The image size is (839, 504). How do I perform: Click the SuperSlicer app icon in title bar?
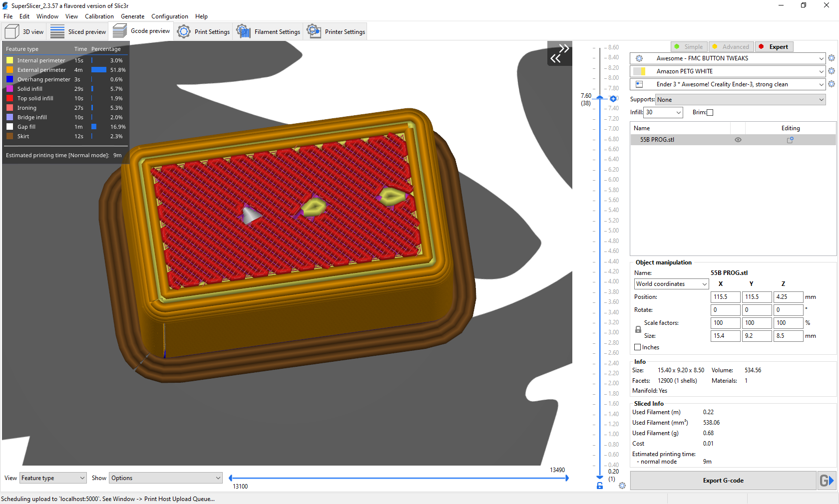pyautogui.click(x=5, y=5)
